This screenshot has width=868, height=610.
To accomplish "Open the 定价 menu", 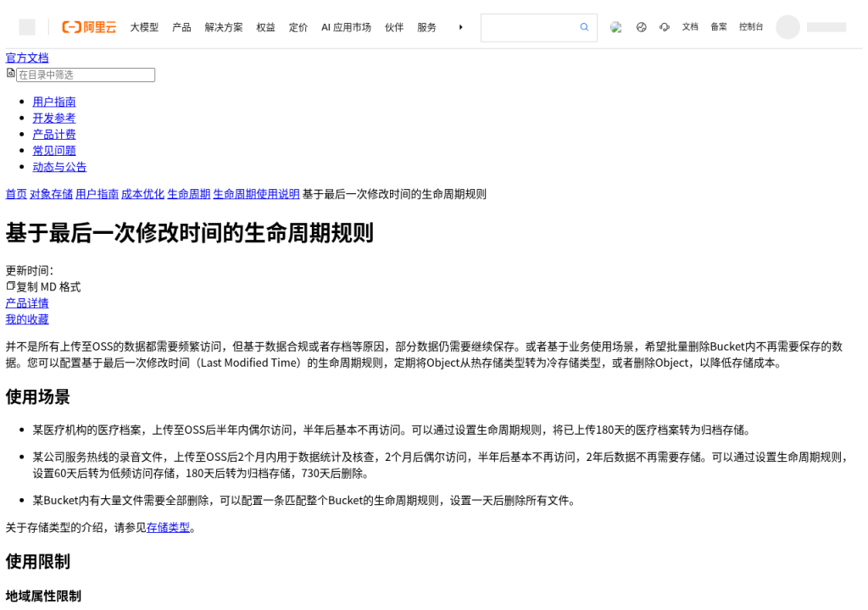I will pos(298,27).
